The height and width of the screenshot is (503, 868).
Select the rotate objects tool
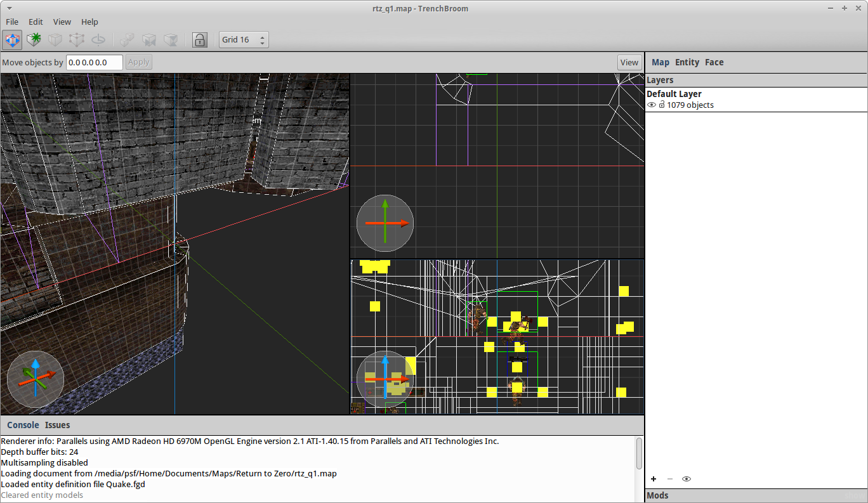(x=98, y=40)
